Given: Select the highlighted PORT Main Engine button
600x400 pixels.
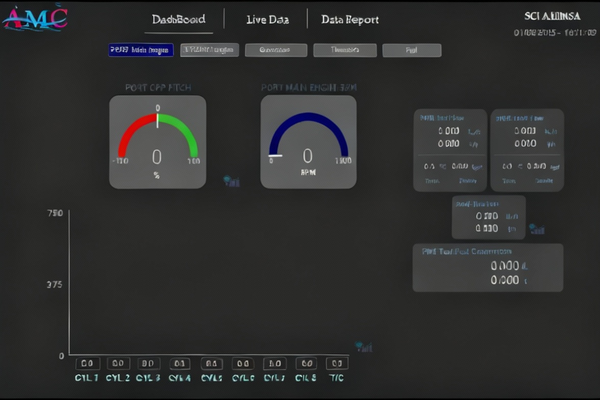Looking at the screenshot, I should point(141,50).
